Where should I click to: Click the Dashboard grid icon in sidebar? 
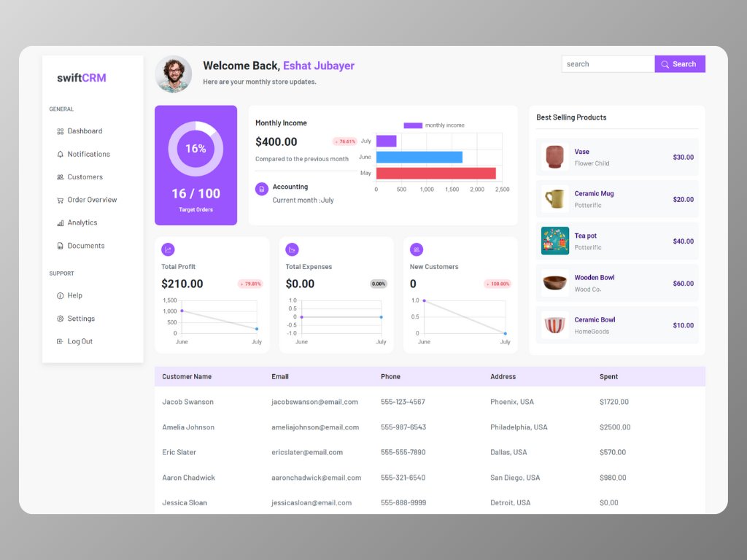click(60, 131)
